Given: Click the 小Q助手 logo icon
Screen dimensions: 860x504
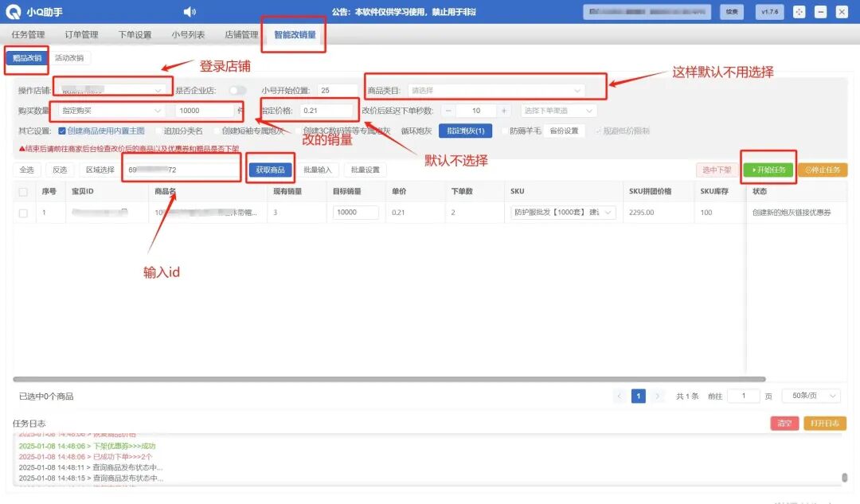Looking at the screenshot, I should point(14,11).
